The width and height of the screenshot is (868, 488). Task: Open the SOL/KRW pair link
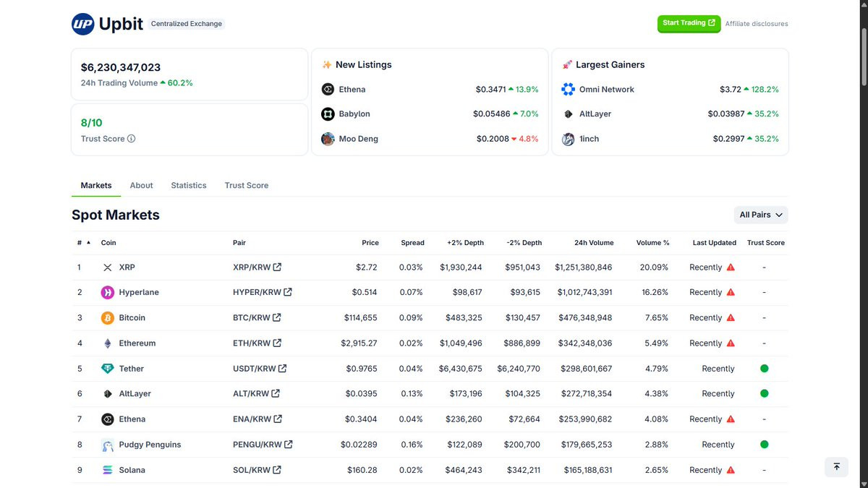(257, 470)
